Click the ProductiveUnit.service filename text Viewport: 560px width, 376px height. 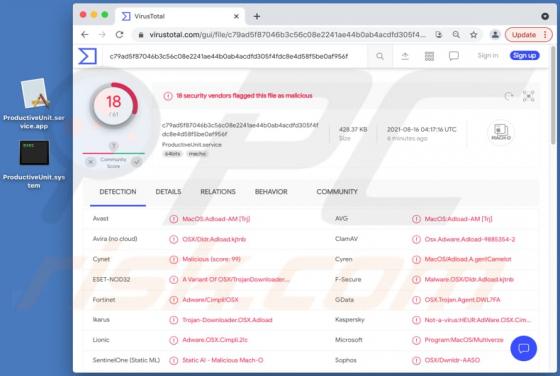[192, 145]
